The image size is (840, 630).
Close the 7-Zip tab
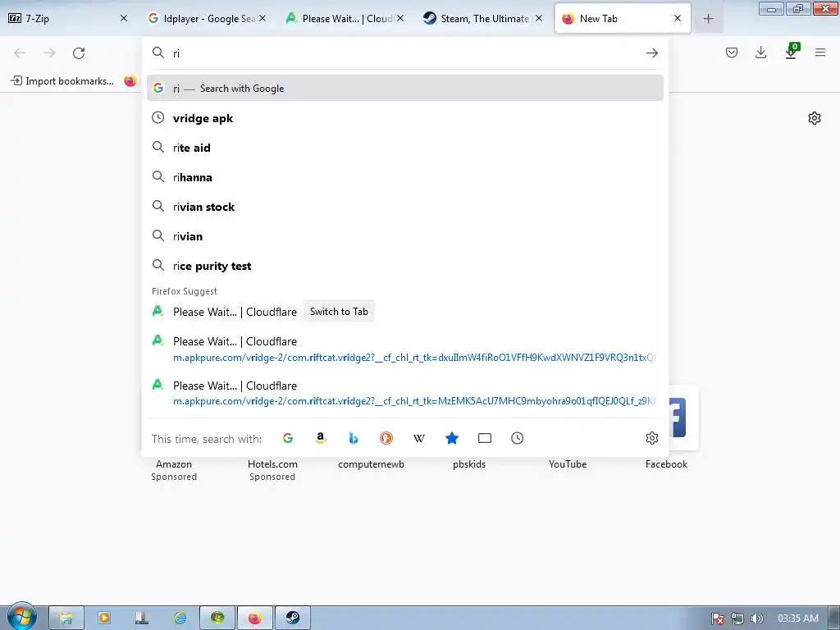click(x=124, y=18)
